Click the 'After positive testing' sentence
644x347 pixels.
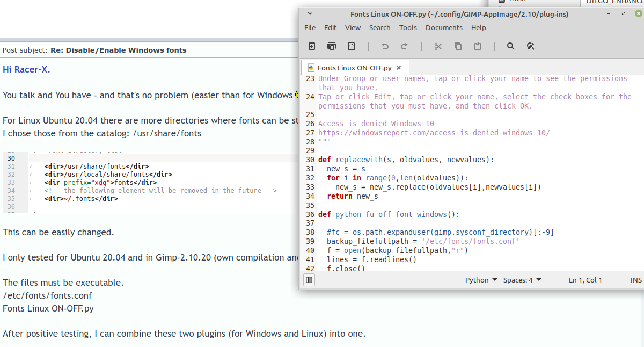pyautogui.click(x=184, y=334)
